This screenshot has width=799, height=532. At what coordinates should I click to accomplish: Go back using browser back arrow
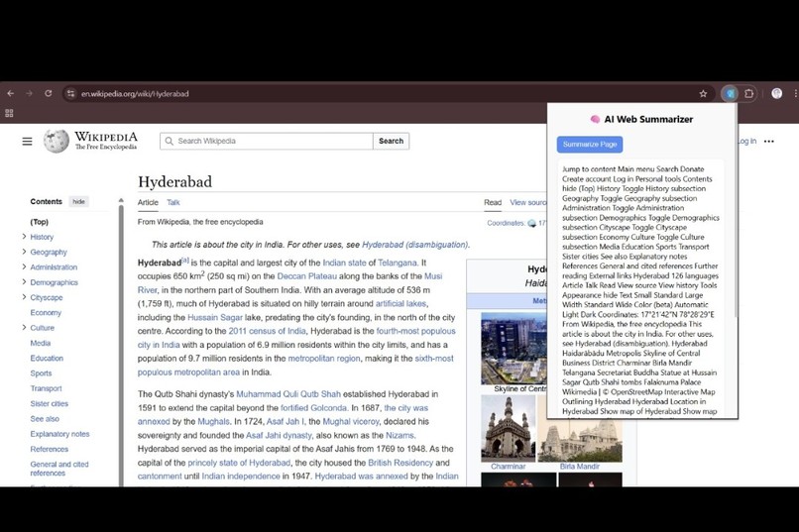point(10,94)
